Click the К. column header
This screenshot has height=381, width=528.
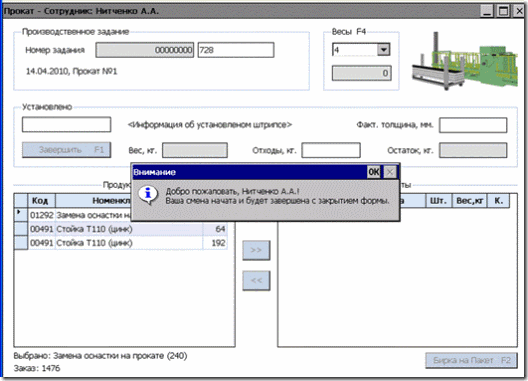498,201
